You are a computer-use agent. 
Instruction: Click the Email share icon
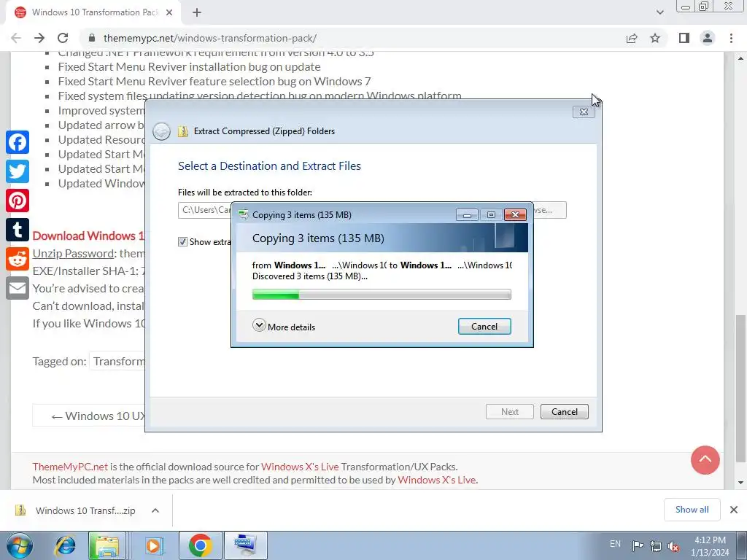coord(18,288)
